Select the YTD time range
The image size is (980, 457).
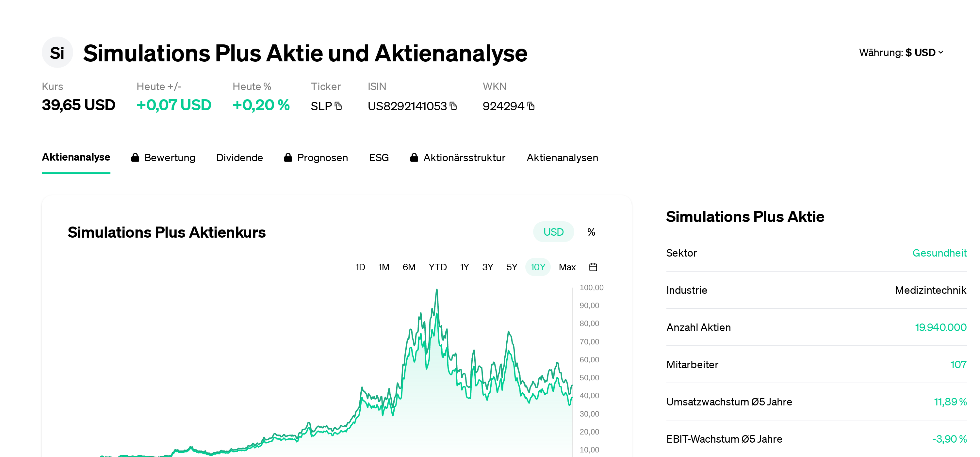437,267
